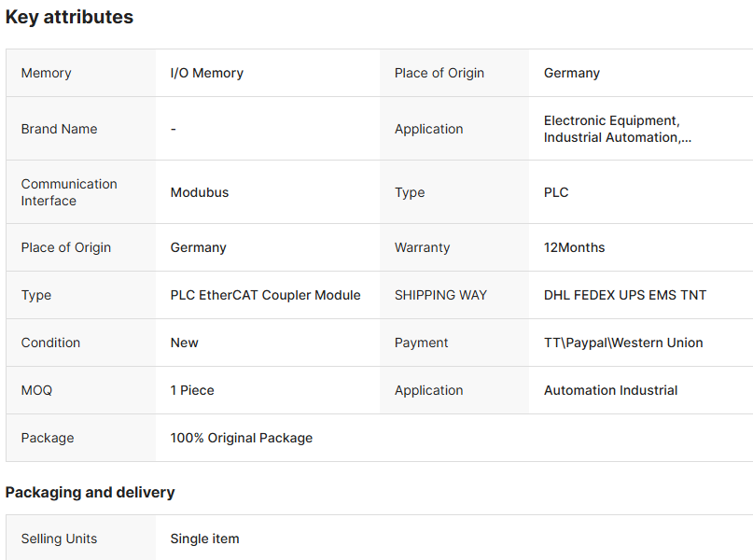Click the Brand Name label

59,129
